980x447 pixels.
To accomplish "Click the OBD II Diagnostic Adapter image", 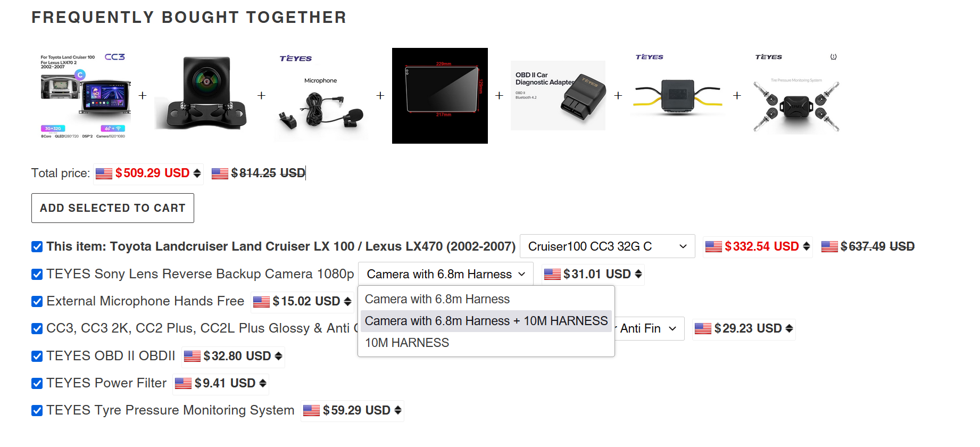I will pos(558,96).
